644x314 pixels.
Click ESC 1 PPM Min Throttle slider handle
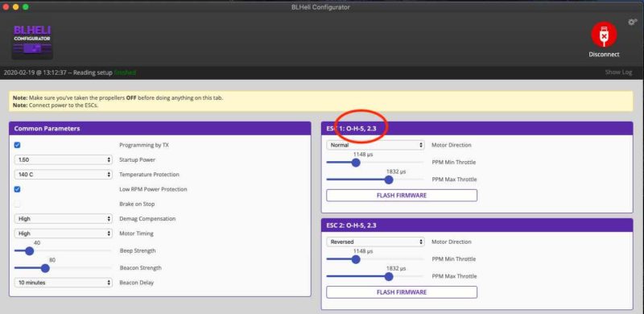pyautogui.click(x=356, y=163)
